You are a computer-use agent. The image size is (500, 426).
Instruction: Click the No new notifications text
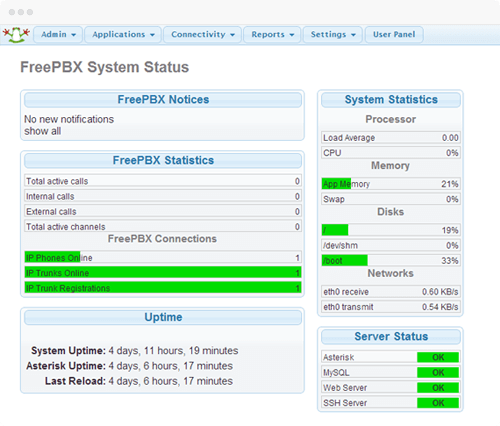pyautogui.click(x=69, y=119)
